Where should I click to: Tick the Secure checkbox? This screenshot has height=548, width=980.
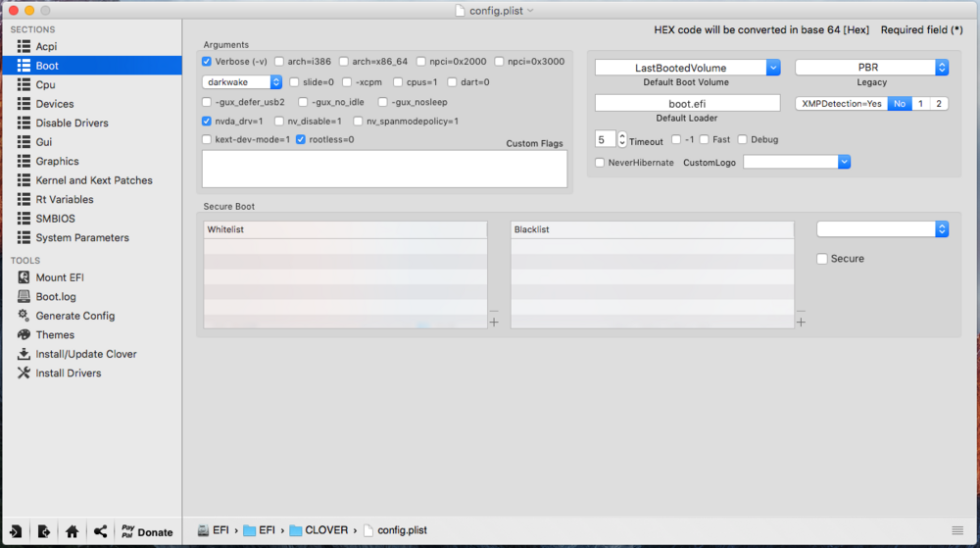pyautogui.click(x=822, y=259)
